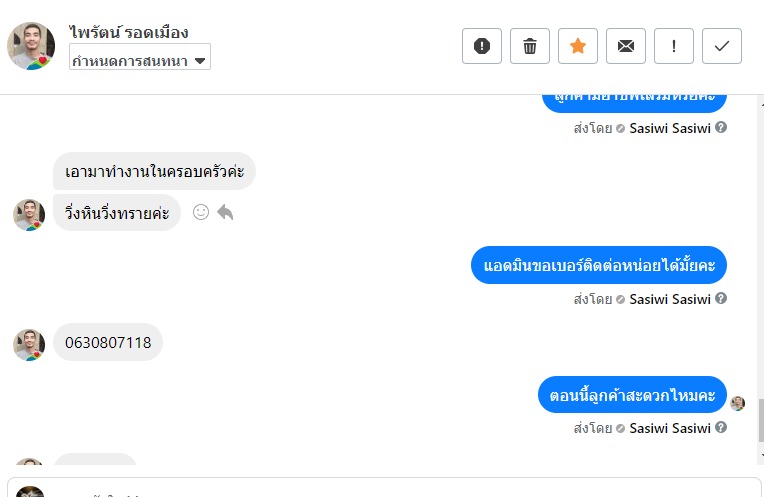Toggle the orange star follow-up button

coord(578,46)
